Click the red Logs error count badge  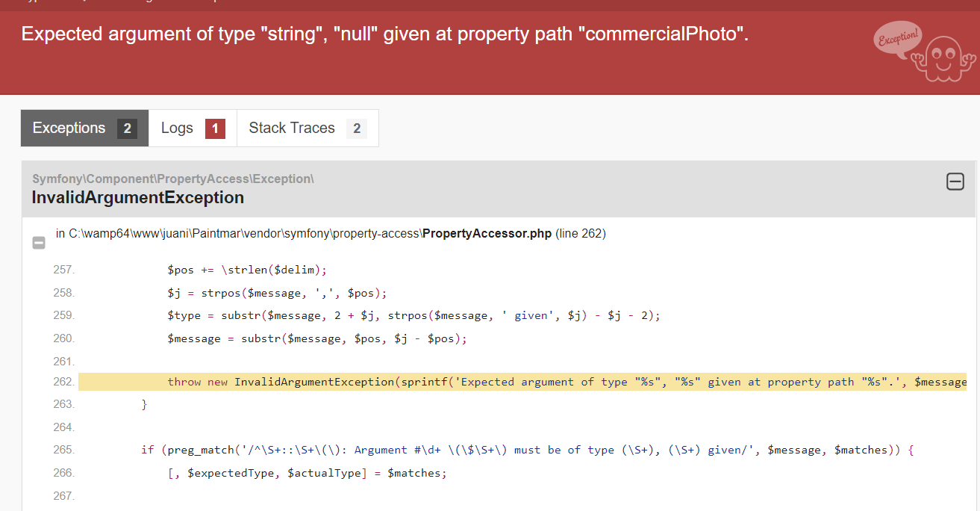(215, 128)
